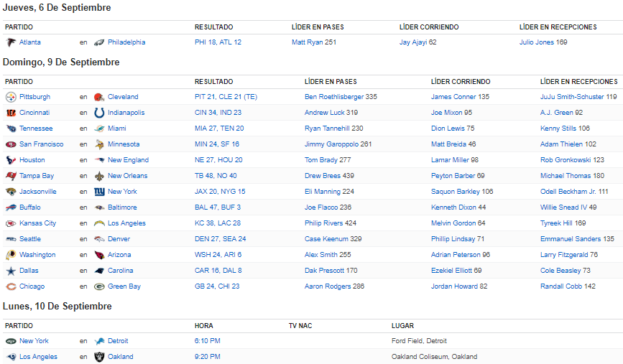Image resolution: width=623 pixels, height=364 pixels.
Task: Click the Cleveland Browns helmet logo
Action: (99, 97)
